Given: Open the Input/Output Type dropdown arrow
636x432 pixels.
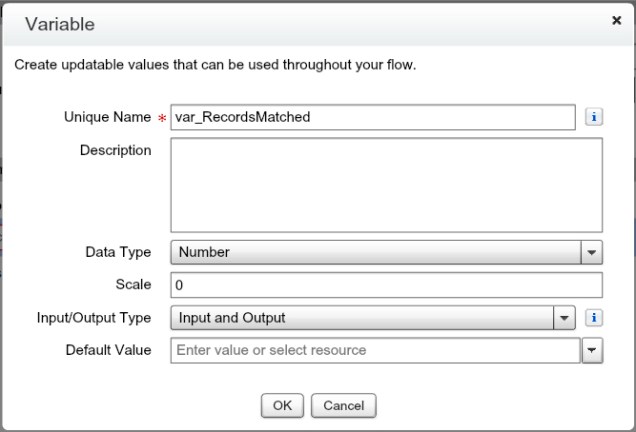Looking at the screenshot, I should click(565, 318).
